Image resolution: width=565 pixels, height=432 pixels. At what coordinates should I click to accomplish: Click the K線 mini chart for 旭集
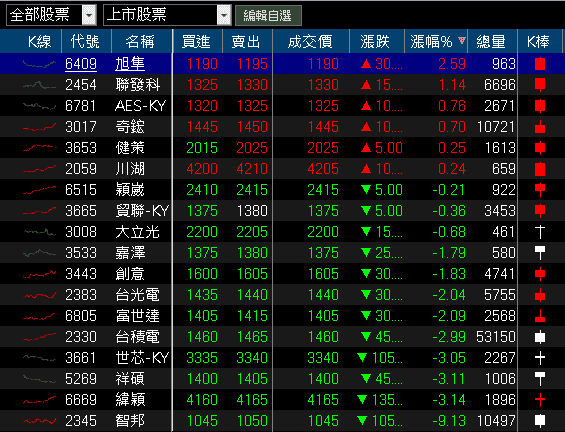click(39, 64)
